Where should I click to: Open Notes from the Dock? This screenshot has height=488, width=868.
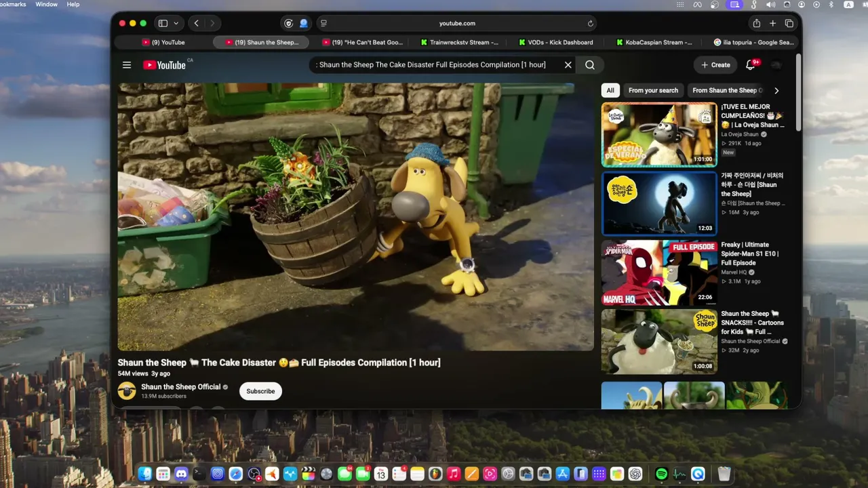point(417,474)
